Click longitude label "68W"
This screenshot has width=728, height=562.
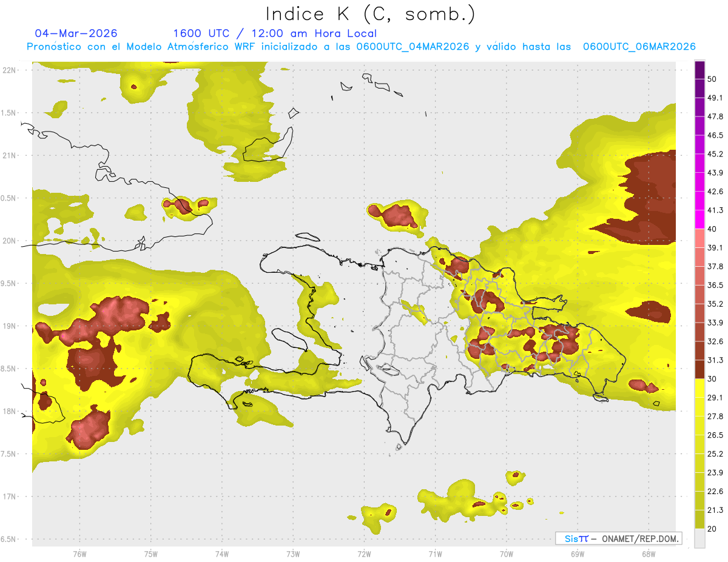coord(648,554)
